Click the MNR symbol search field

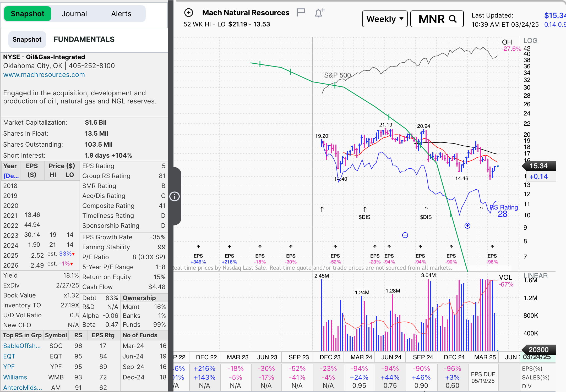437,19
